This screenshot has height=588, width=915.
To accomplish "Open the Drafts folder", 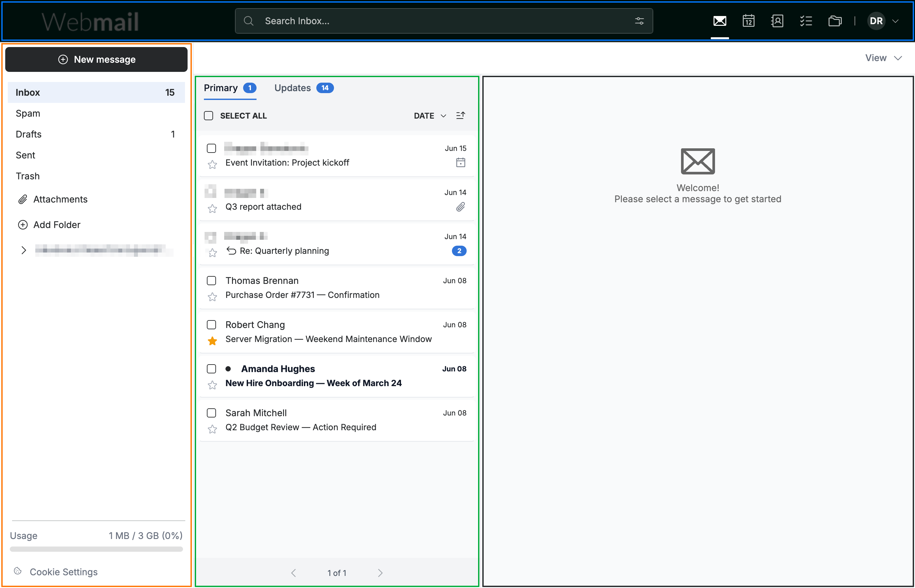I will tap(96, 134).
